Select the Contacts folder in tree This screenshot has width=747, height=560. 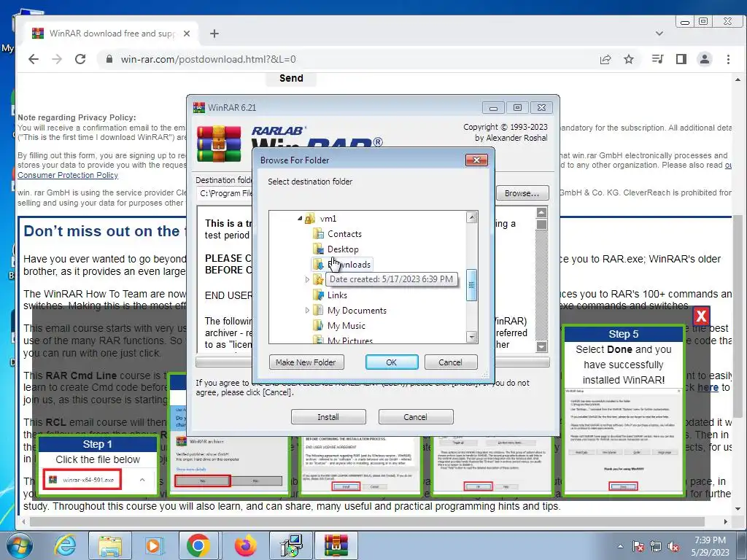click(344, 234)
